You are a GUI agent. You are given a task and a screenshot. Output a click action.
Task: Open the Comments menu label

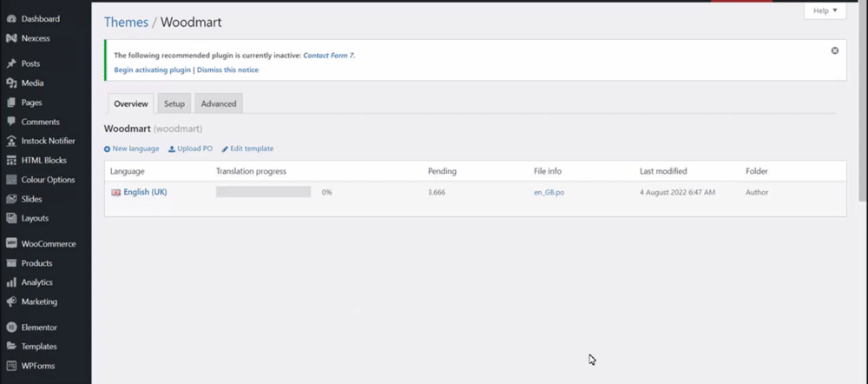coord(41,122)
